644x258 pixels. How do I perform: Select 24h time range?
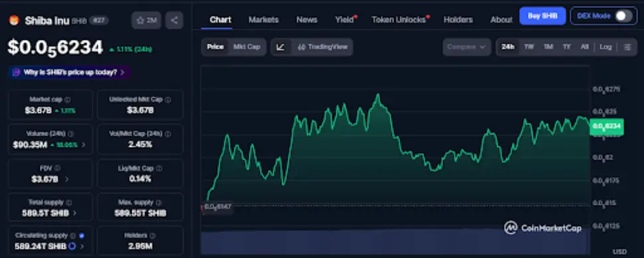pos(508,47)
